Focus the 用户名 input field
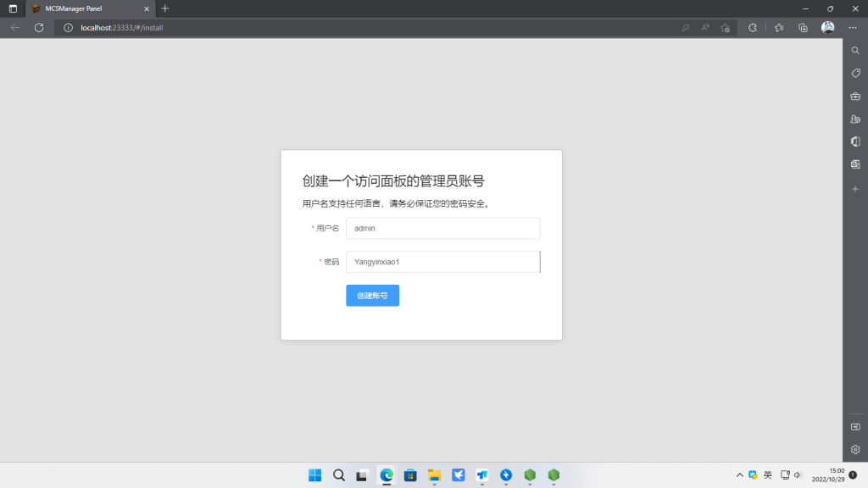Screen dimensions: 868x488 442,228
